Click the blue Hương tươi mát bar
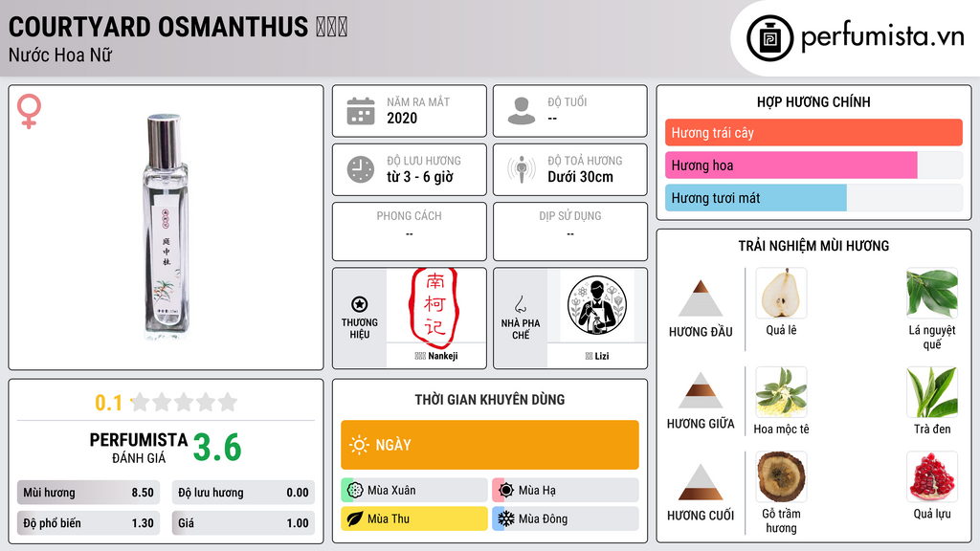 click(756, 198)
